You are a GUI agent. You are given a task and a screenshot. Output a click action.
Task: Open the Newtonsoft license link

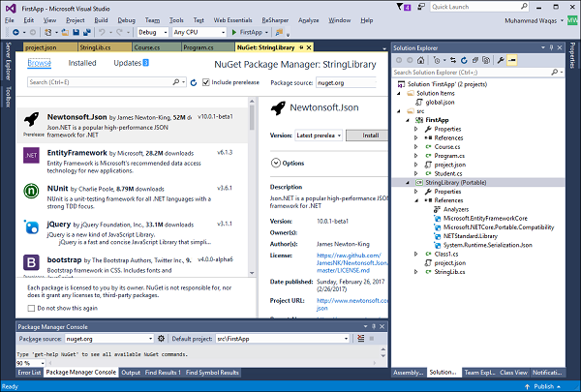pos(352,263)
